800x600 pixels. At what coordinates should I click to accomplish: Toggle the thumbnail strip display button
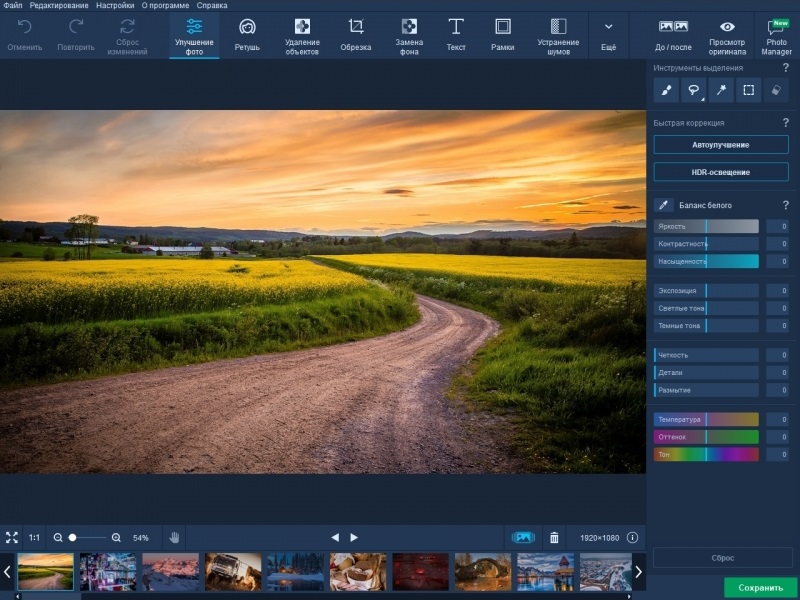(523, 537)
